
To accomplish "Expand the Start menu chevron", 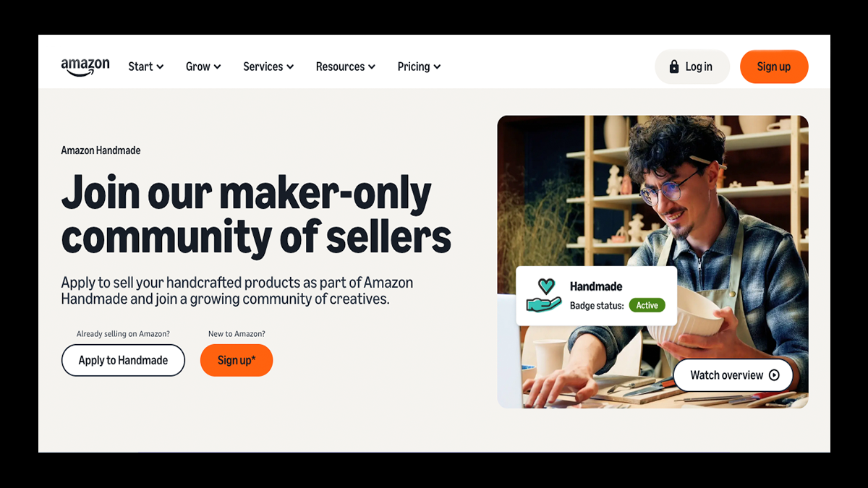I will (160, 67).
